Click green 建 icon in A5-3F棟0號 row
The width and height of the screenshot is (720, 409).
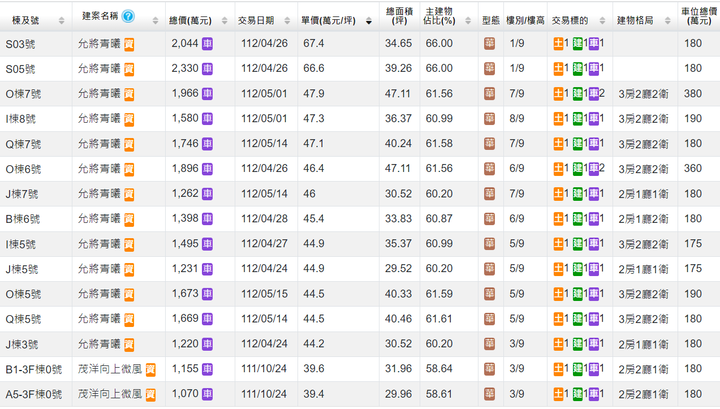[577, 394]
